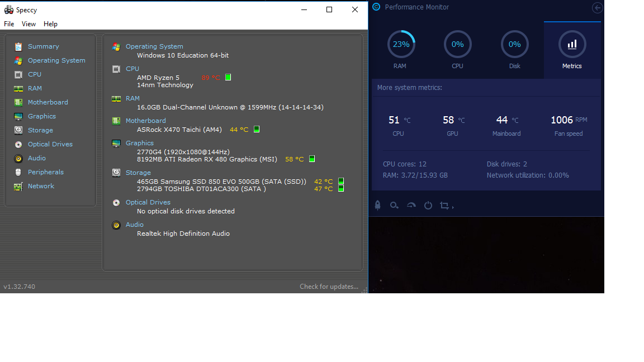The image size is (644, 362).
Task: Click the power icon in Performance Monitor
Action: click(428, 205)
